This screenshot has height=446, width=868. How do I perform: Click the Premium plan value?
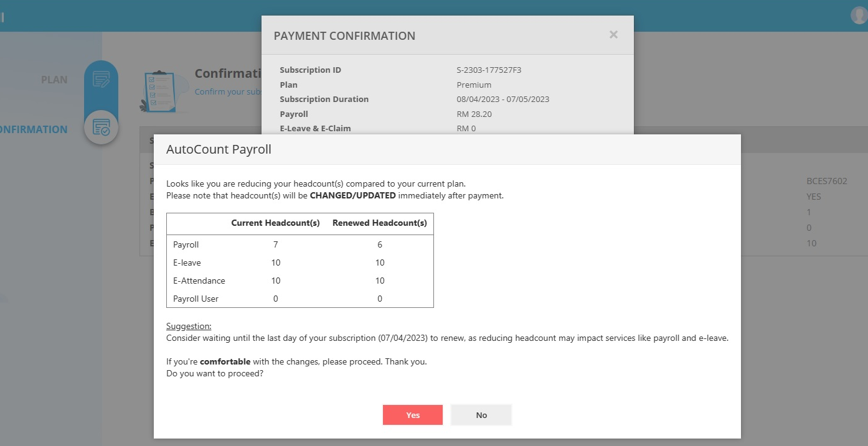pos(474,85)
